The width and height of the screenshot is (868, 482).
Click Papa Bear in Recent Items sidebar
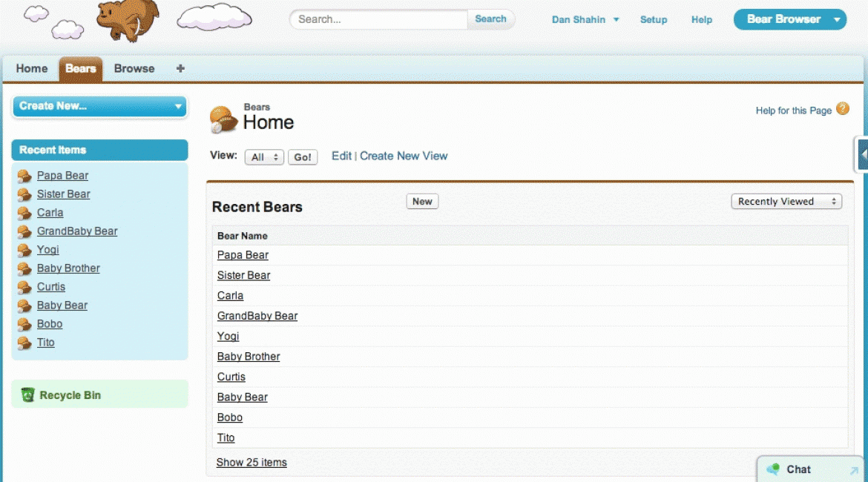(62, 176)
